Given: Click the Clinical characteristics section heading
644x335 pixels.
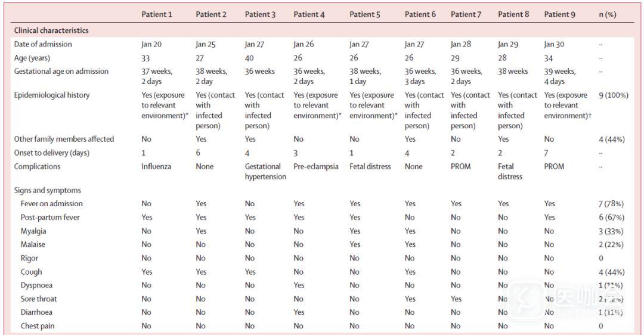Looking at the screenshot, I should (x=51, y=30).
